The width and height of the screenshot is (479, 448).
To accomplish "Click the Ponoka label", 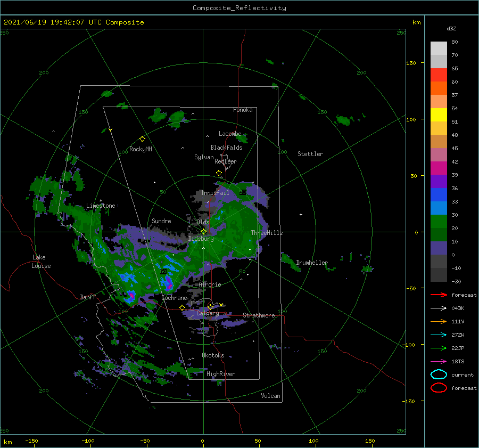I will pyautogui.click(x=243, y=110).
